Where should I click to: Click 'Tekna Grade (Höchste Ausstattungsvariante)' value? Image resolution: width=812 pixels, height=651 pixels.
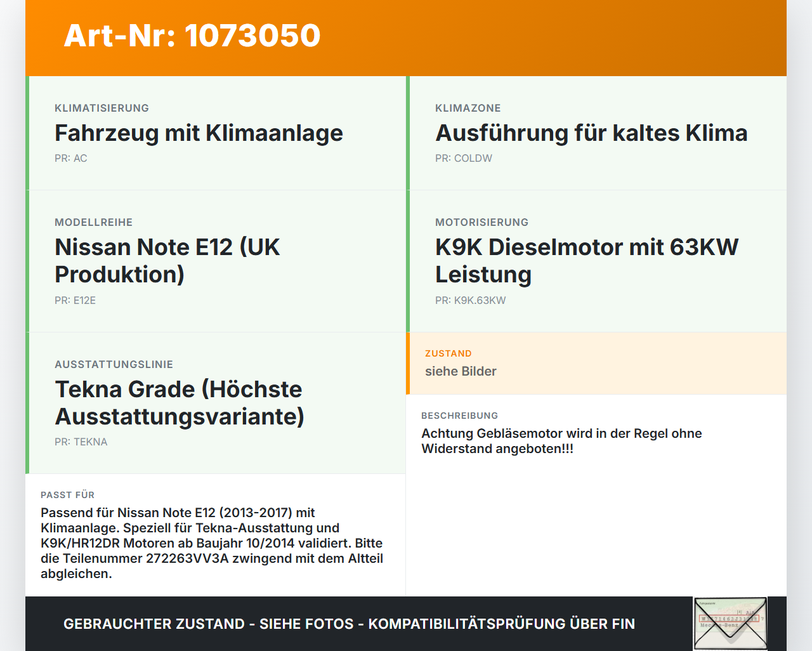[180, 403]
